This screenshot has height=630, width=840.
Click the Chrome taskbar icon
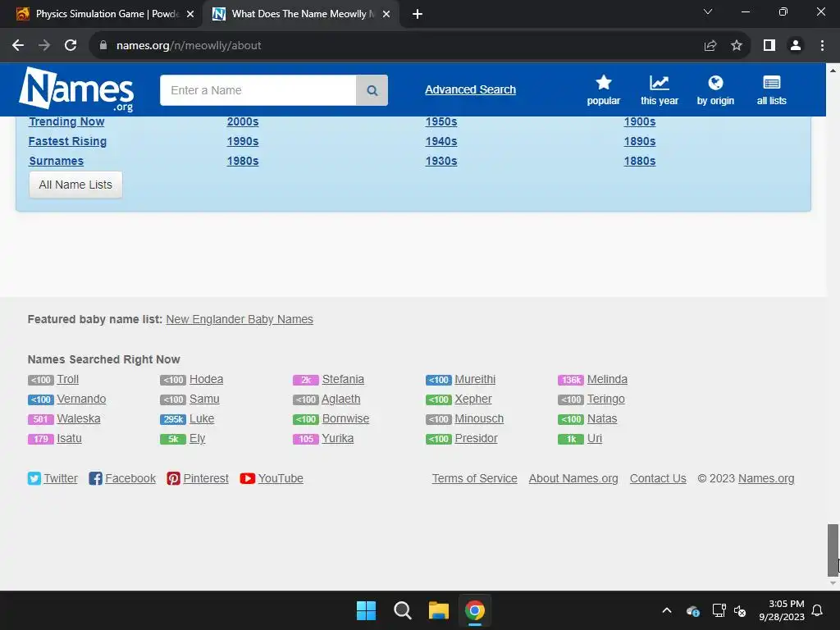tap(475, 610)
